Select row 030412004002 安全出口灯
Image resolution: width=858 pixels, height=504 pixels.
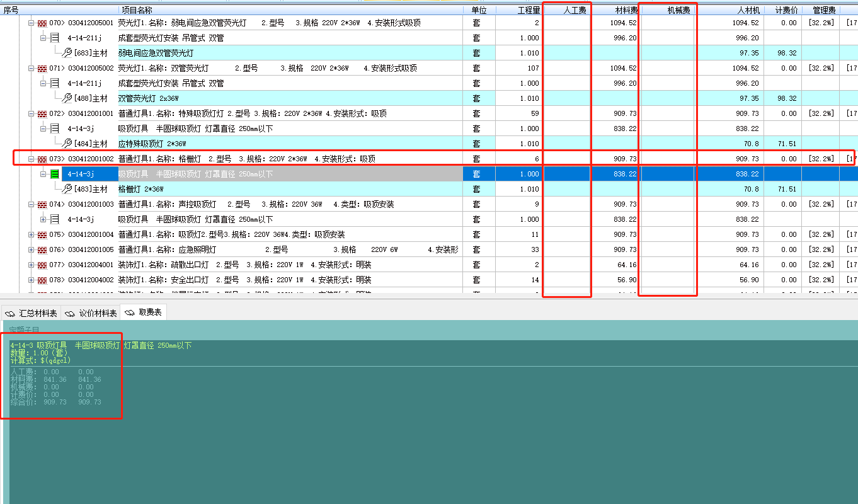coord(429,280)
